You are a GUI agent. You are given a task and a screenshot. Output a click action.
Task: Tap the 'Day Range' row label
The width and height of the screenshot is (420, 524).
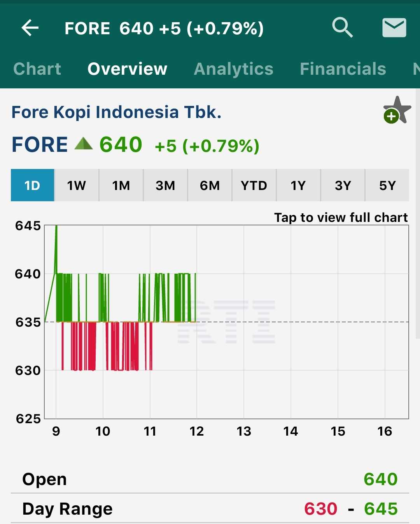coord(67,509)
